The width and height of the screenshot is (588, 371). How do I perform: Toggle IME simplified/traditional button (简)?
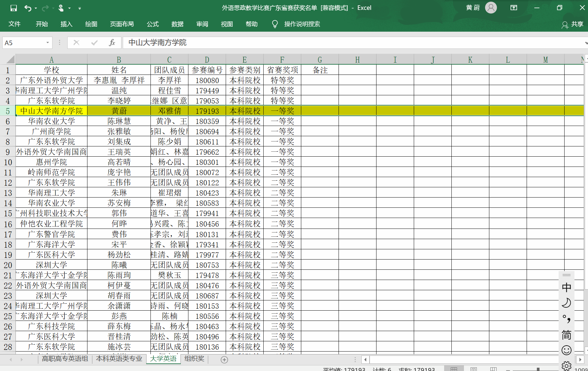point(567,335)
